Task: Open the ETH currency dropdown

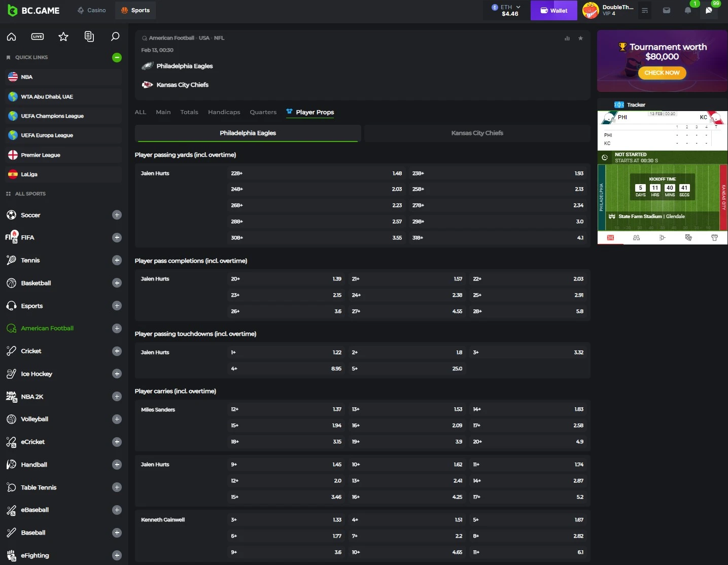Action: point(506,10)
